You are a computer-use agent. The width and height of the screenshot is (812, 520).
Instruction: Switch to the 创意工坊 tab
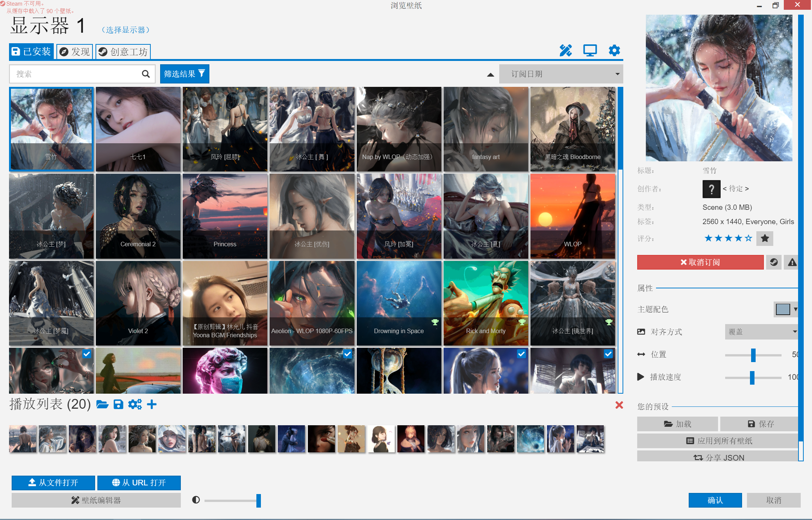tap(123, 52)
